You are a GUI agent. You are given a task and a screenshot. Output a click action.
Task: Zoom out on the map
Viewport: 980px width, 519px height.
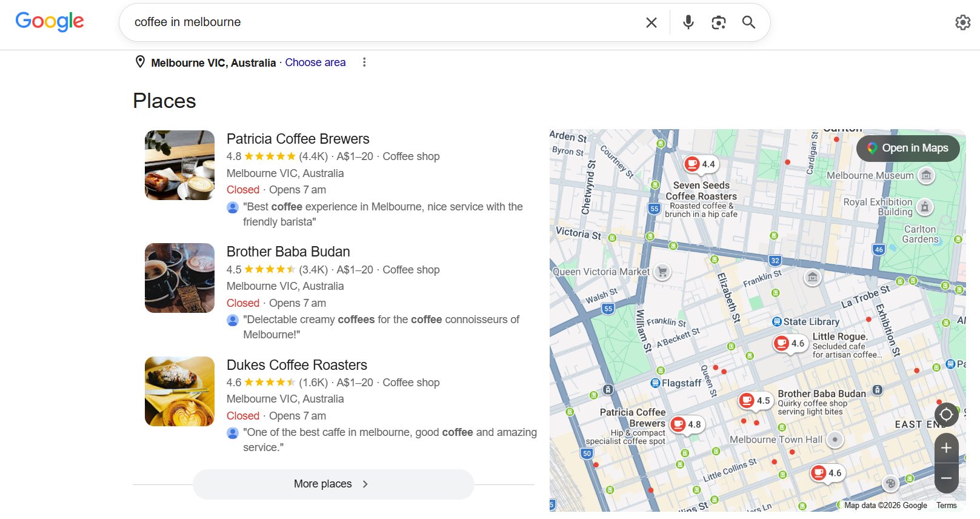click(946, 478)
